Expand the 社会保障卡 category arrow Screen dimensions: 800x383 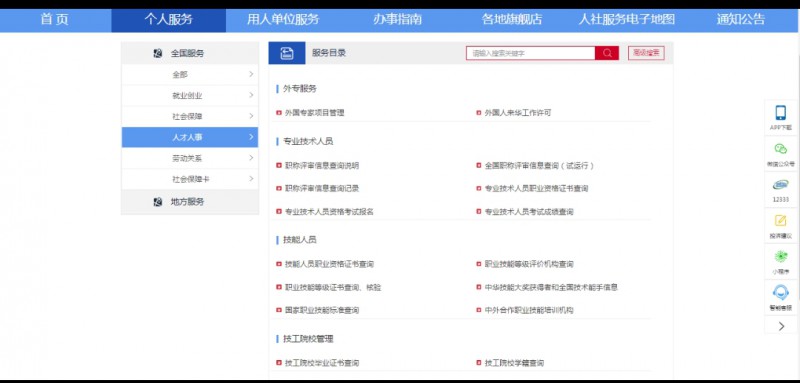[x=251, y=179]
